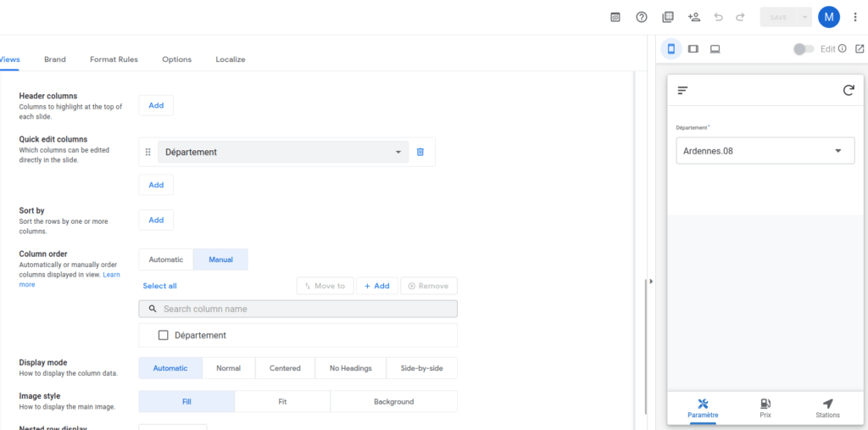The width and height of the screenshot is (868, 430).
Task: Open the user account avatar M
Action: (829, 17)
